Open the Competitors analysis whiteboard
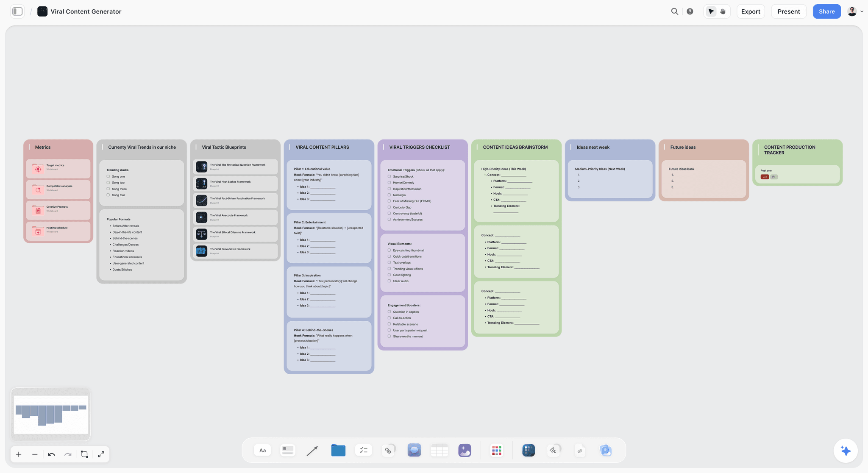The height and width of the screenshot is (473, 868). 58,189
